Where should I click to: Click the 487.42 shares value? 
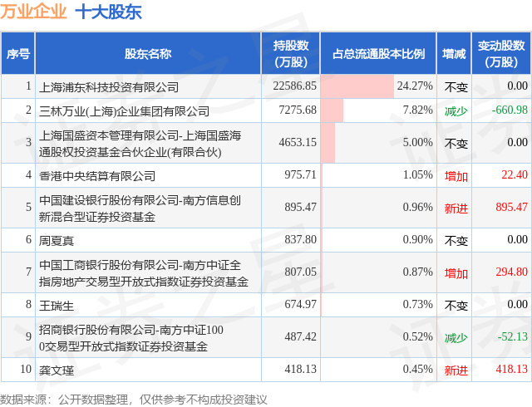pyautogui.click(x=300, y=336)
